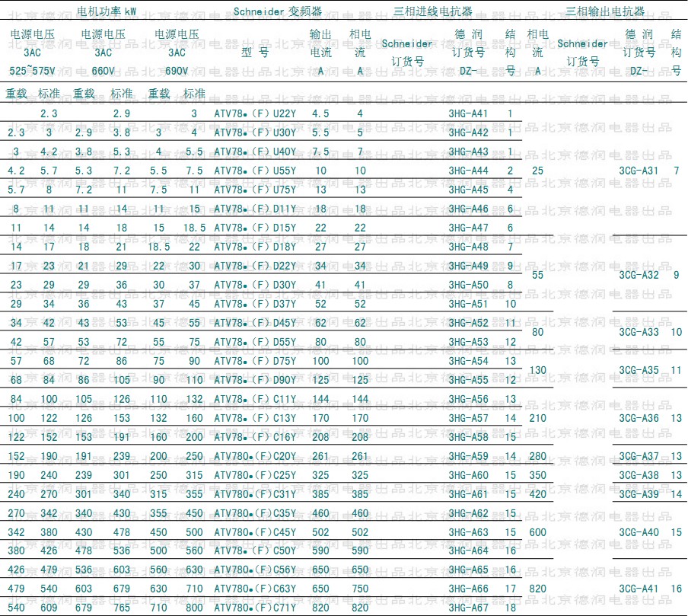
Task: Select the Schneider 变频器 header
Action: 277,11
